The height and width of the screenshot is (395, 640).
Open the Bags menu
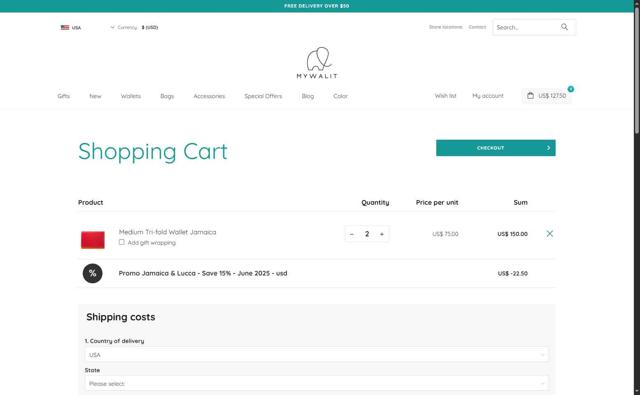[167, 96]
